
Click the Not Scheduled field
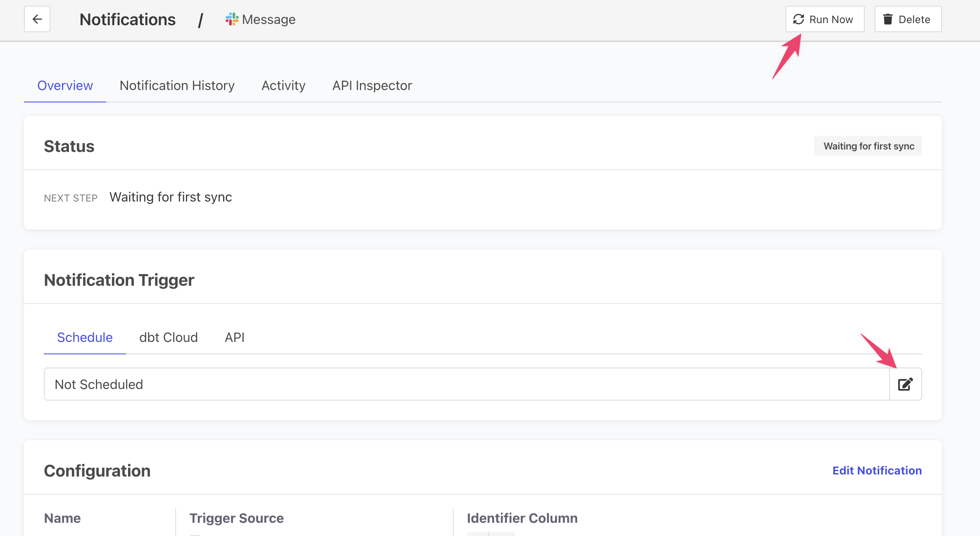[x=466, y=384]
